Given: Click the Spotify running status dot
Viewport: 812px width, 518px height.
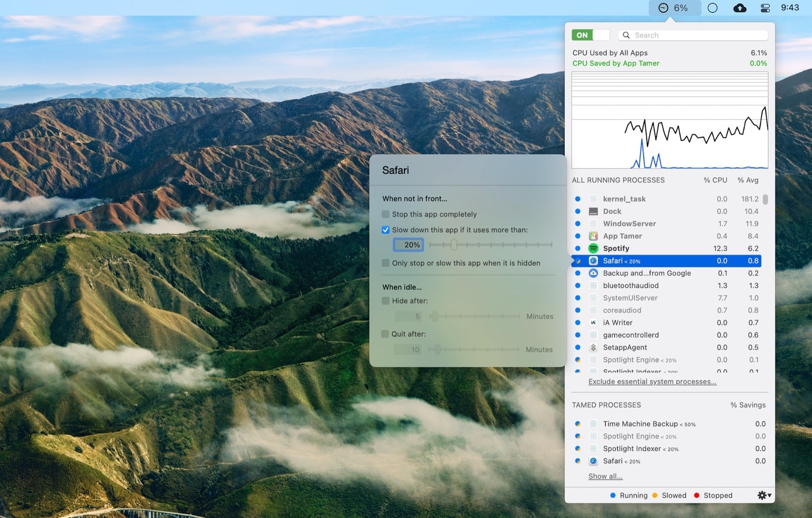Looking at the screenshot, I should [578, 249].
